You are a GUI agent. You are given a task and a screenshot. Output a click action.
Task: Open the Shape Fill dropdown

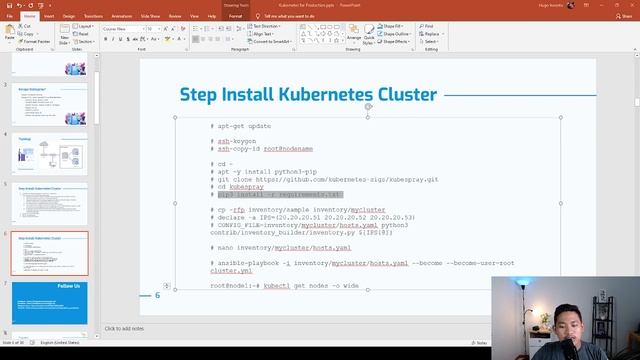click(391, 26)
